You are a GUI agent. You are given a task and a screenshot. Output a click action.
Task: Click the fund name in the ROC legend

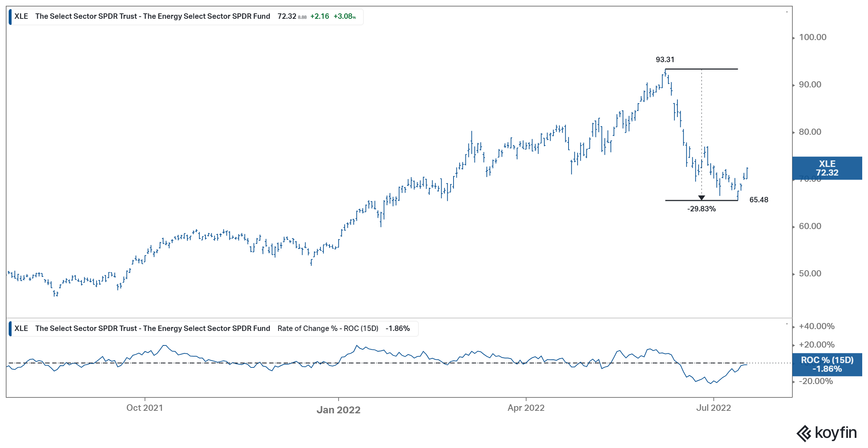coord(153,328)
